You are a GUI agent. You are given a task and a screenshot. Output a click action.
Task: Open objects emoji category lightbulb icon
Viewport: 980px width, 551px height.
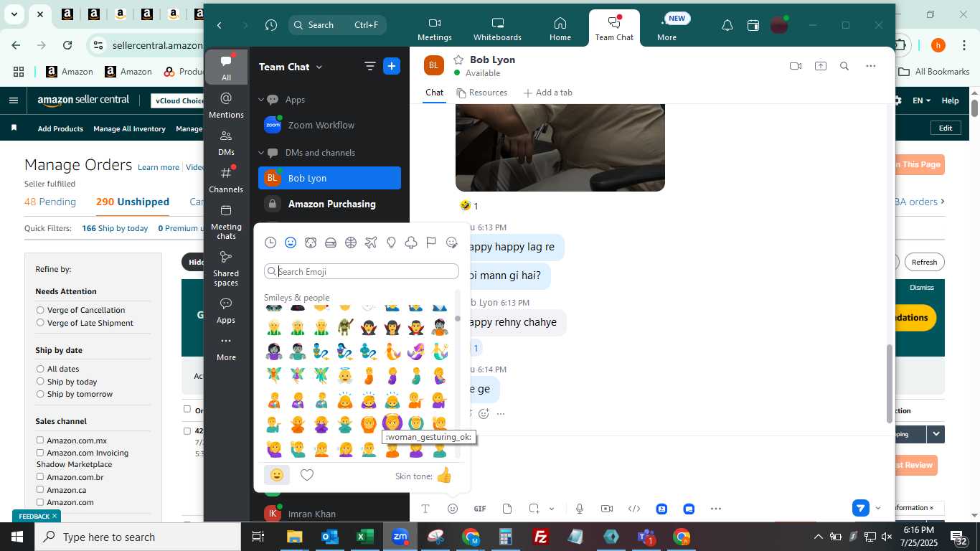point(391,242)
